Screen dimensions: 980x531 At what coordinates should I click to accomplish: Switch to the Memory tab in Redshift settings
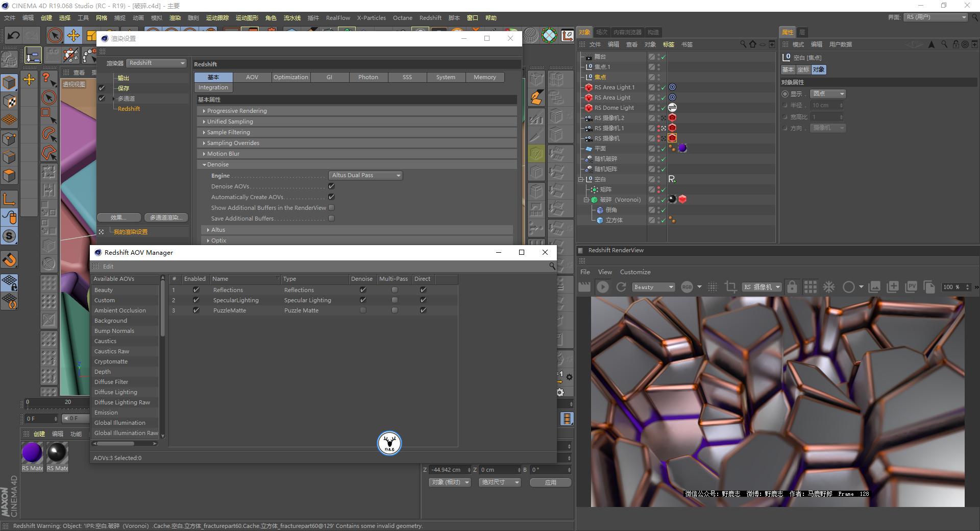pyautogui.click(x=484, y=77)
